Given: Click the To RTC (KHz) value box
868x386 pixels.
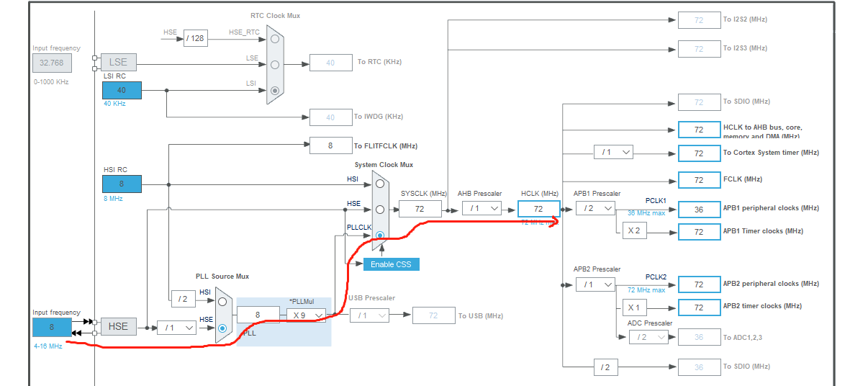Looking at the screenshot, I should click(330, 63).
